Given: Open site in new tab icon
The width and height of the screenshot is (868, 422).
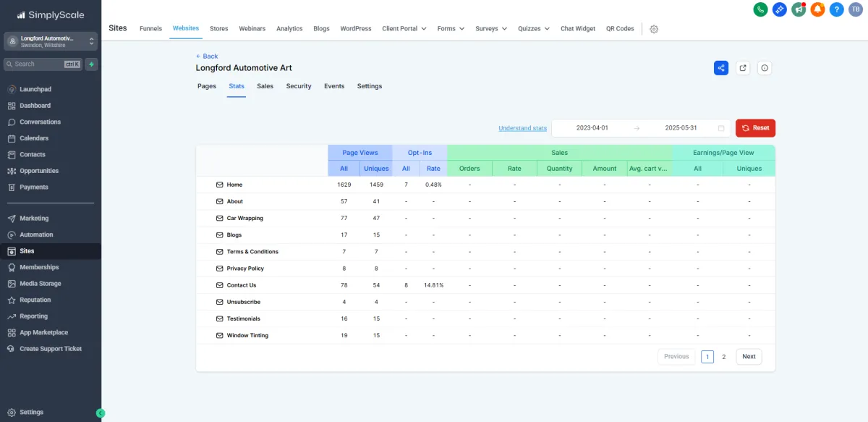Looking at the screenshot, I should pos(743,68).
